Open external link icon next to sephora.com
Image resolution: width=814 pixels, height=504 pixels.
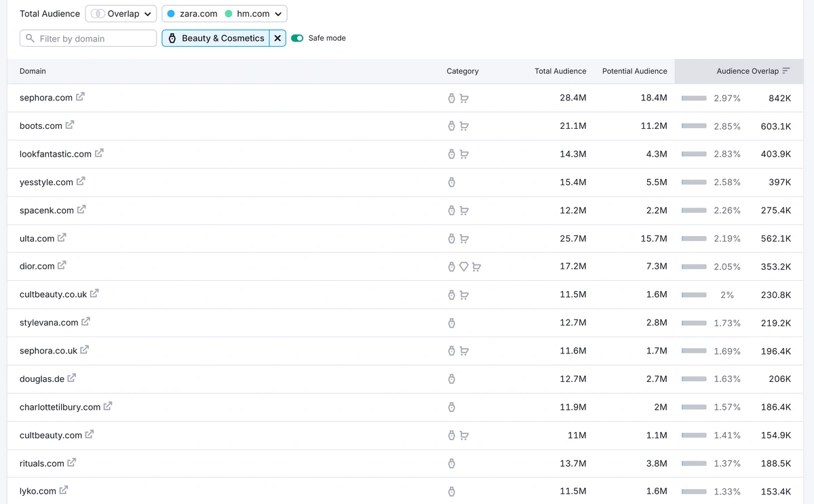[80, 97]
